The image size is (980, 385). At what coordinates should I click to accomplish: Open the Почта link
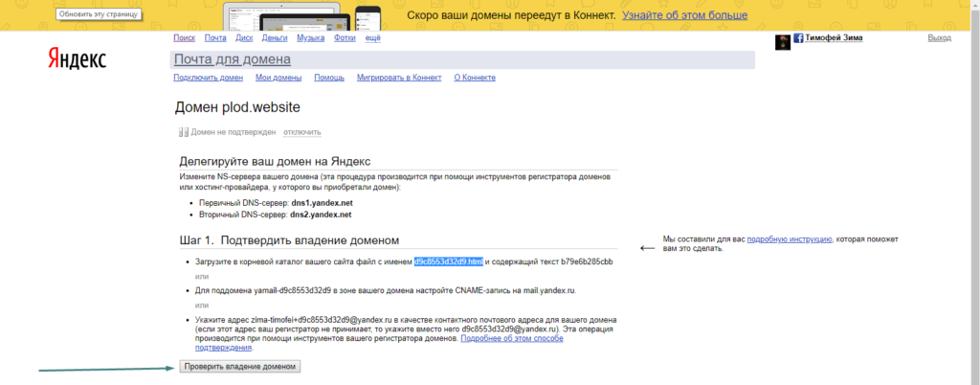click(x=215, y=38)
